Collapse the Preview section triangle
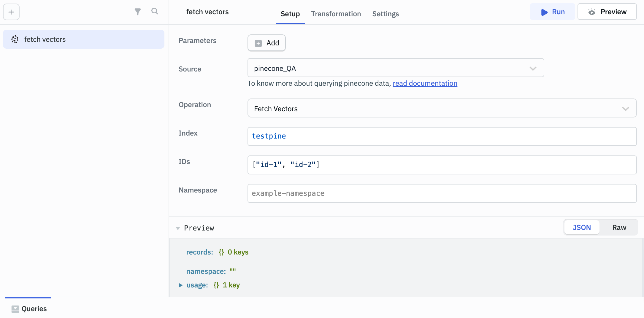The height and width of the screenshot is (318, 644). (x=178, y=228)
